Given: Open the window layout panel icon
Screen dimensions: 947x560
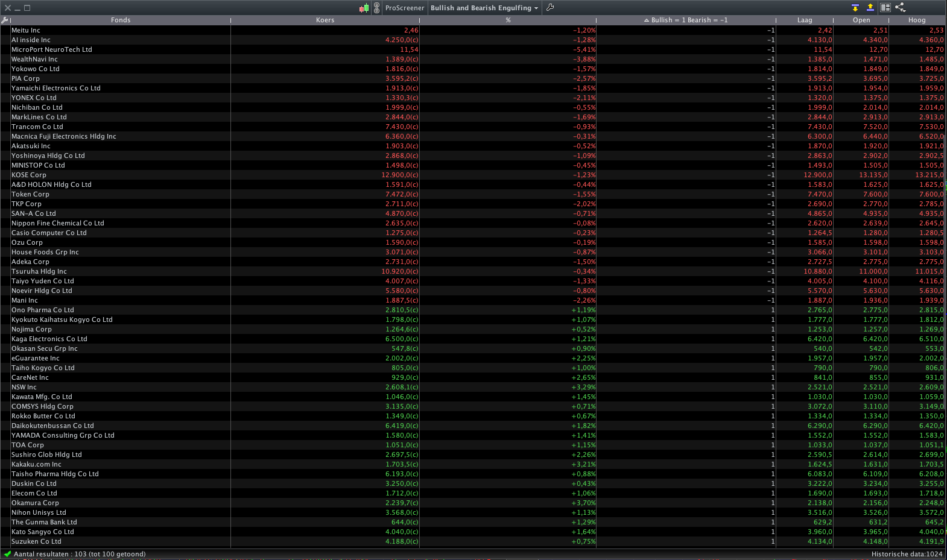Looking at the screenshot, I should 885,8.
